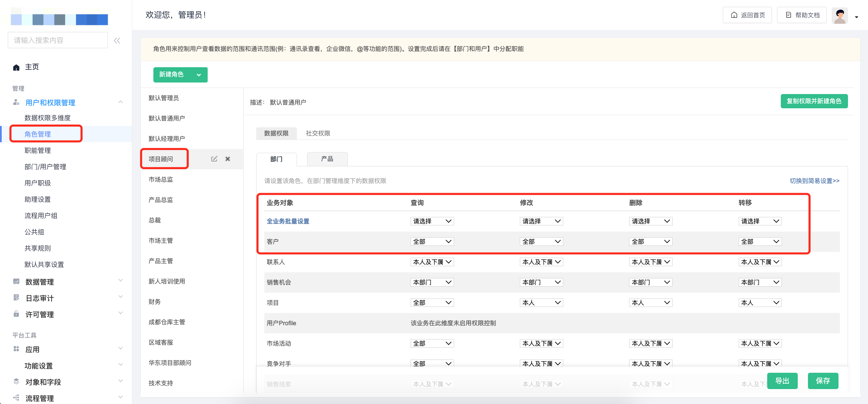Click the 许可管理 lock icon

coord(16,314)
